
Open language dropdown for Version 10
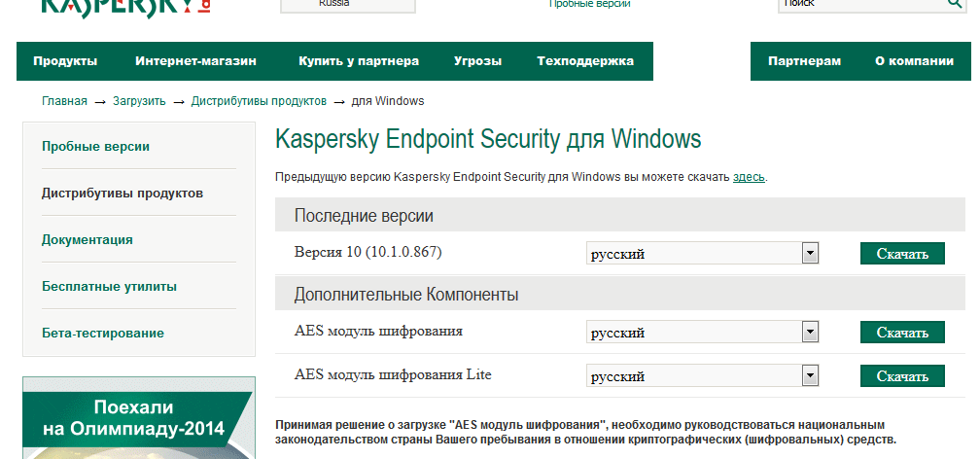point(702,253)
